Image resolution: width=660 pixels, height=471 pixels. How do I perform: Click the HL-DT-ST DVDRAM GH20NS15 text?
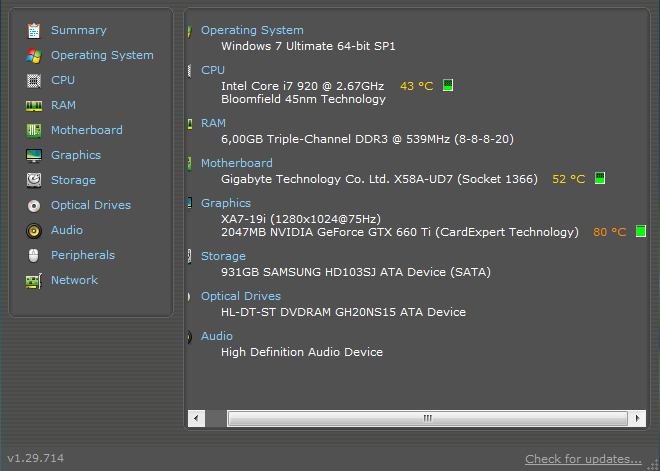(343, 312)
